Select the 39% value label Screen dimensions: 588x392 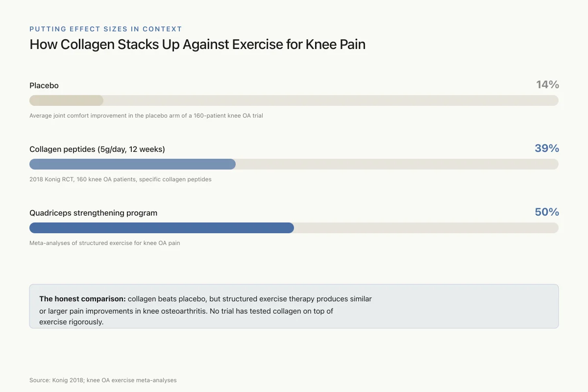pos(547,148)
